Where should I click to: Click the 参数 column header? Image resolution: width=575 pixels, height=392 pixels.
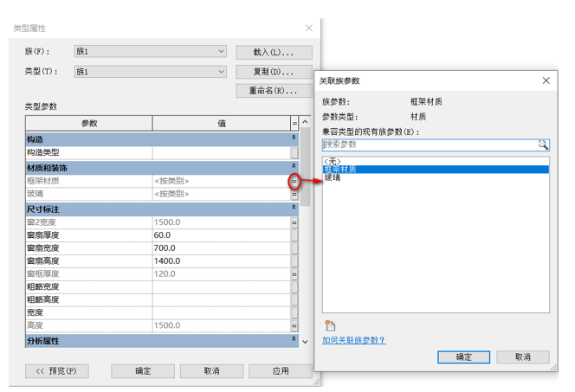(x=88, y=124)
